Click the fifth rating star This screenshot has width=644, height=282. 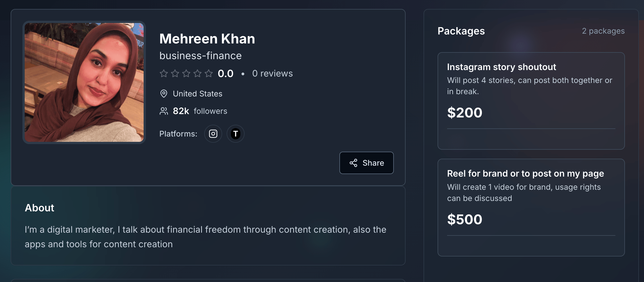pyautogui.click(x=209, y=73)
